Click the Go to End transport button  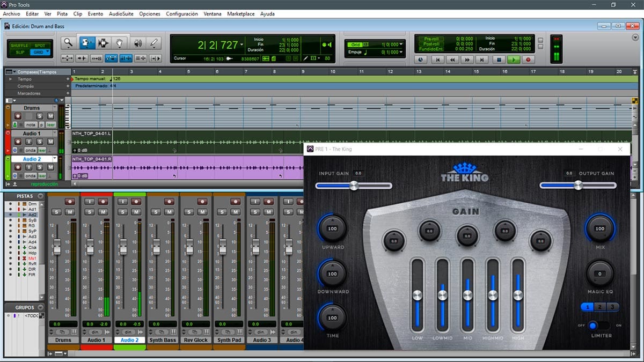coord(482,60)
